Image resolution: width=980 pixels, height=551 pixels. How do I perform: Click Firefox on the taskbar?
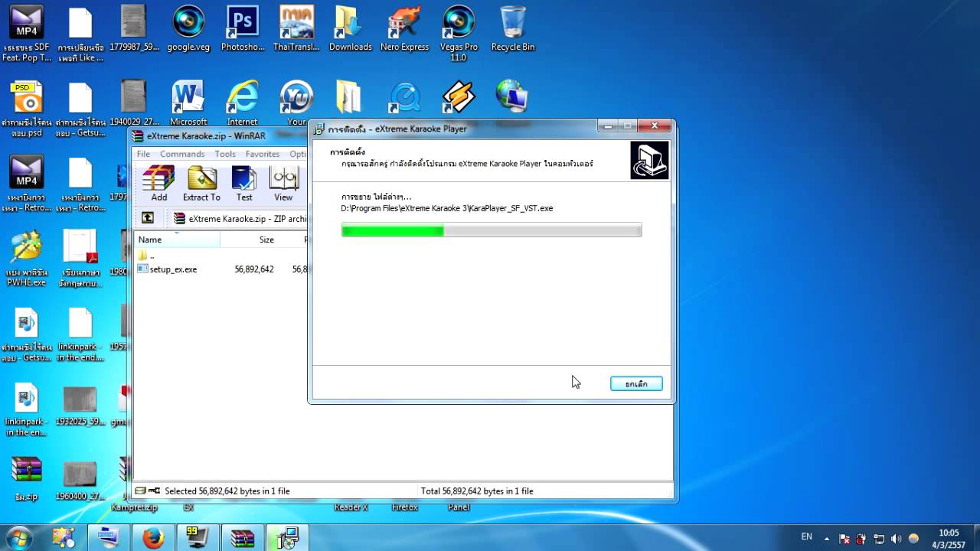[153, 539]
